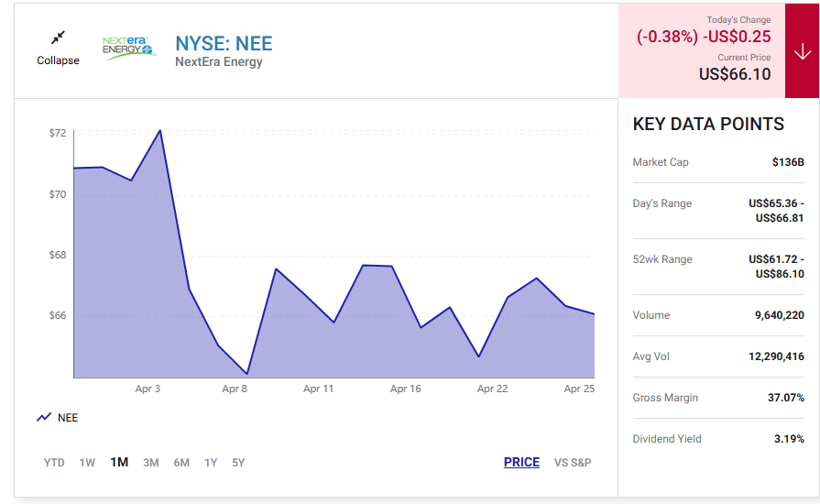Select the 3M time range
Viewport: 820px width, 504px height.
[x=151, y=463]
